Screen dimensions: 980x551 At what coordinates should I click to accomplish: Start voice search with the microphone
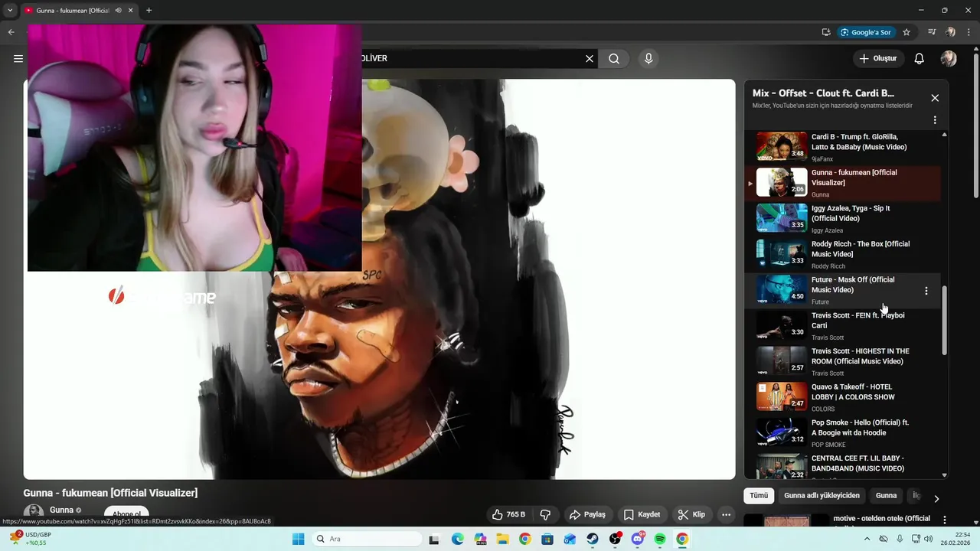click(x=648, y=59)
